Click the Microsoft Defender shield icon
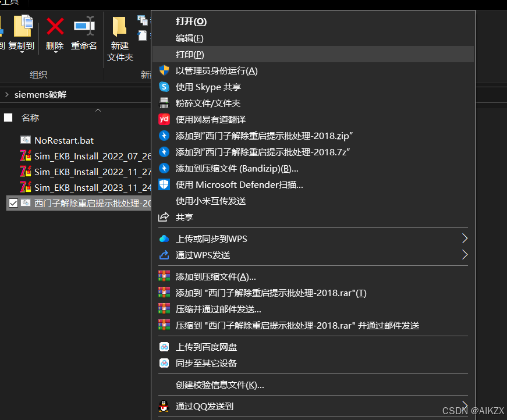The height and width of the screenshot is (420, 507). coord(164,184)
